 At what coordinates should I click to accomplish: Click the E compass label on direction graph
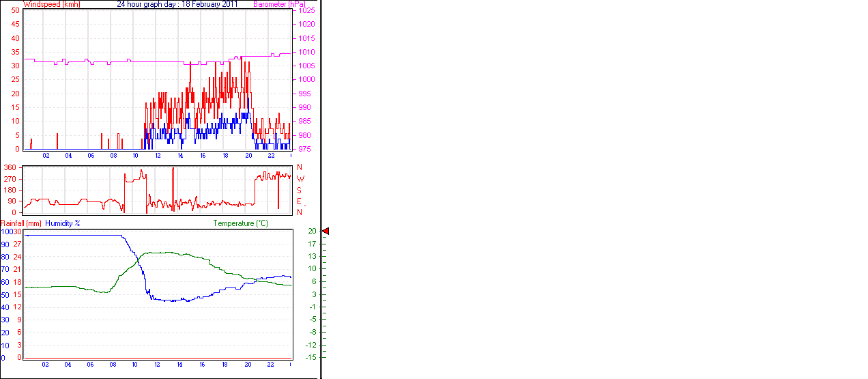(299, 201)
